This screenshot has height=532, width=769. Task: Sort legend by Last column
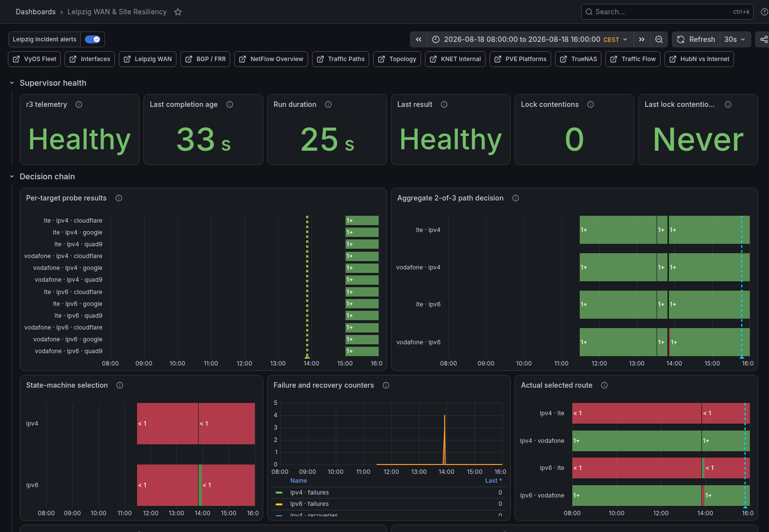point(493,481)
